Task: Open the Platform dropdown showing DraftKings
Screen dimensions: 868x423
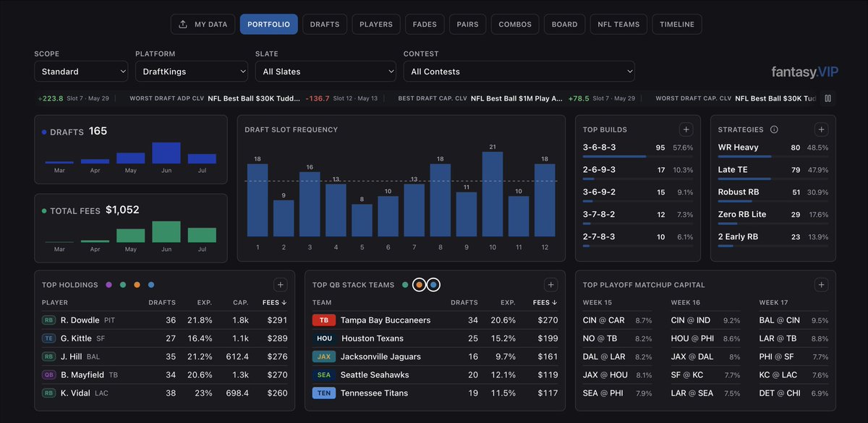Action: [x=192, y=71]
